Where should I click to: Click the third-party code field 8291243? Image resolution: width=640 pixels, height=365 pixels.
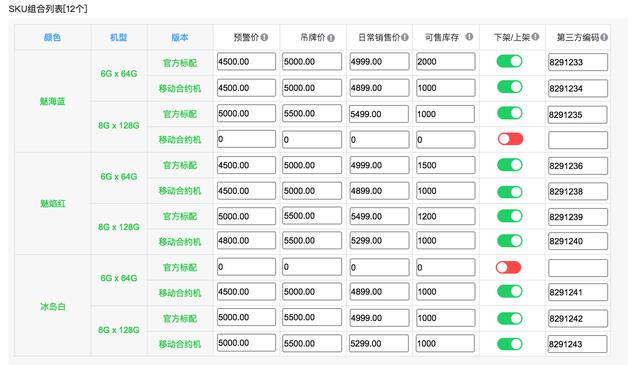[x=578, y=344]
